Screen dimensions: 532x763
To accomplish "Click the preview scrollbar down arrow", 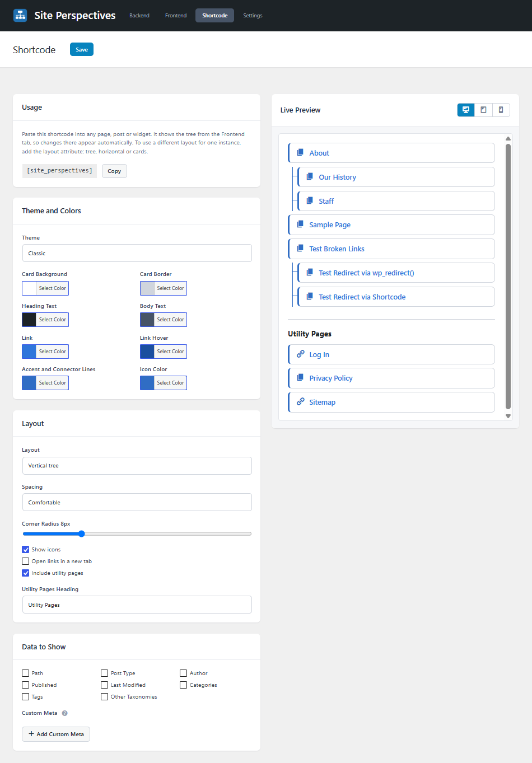I will click(x=508, y=416).
